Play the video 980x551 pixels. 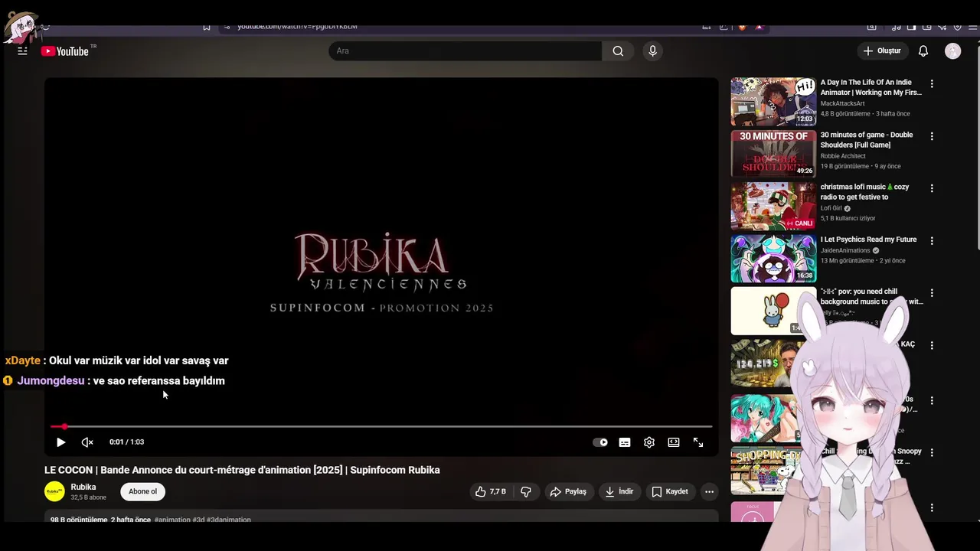[x=60, y=442]
